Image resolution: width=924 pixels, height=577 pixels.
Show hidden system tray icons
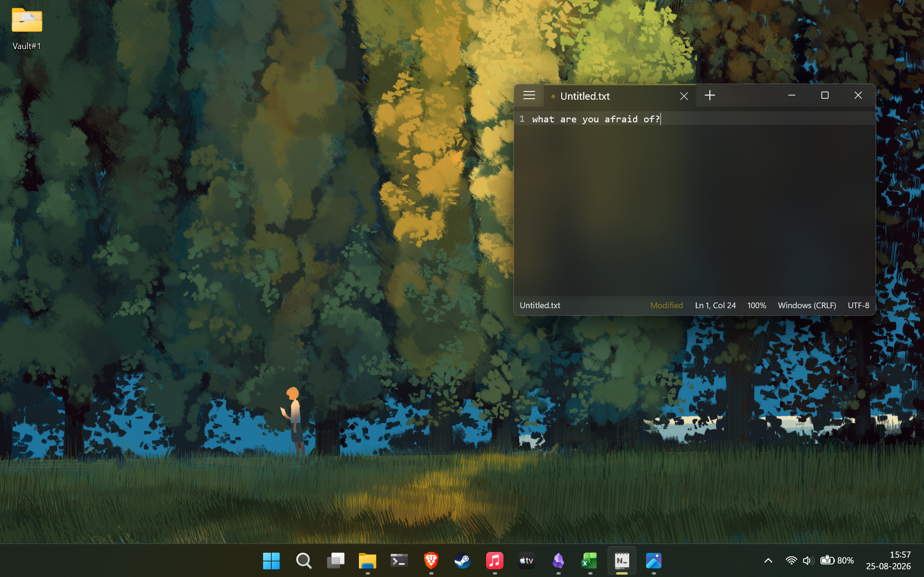pos(768,561)
